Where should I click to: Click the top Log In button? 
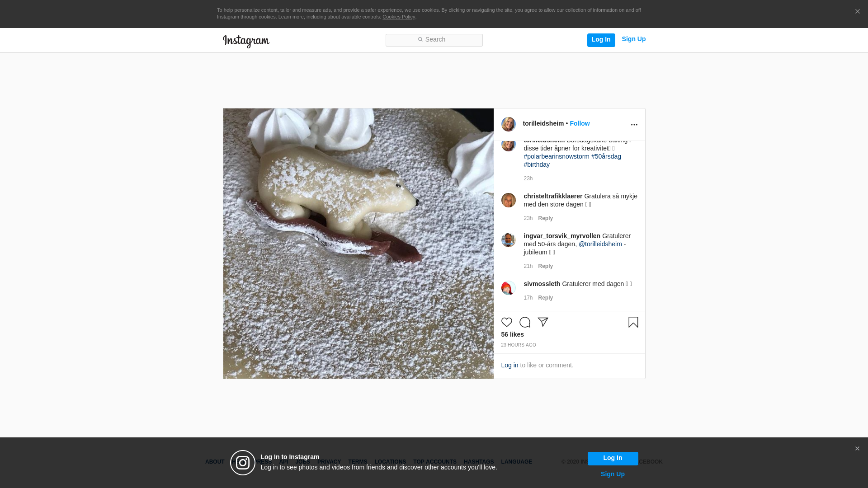click(x=601, y=40)
